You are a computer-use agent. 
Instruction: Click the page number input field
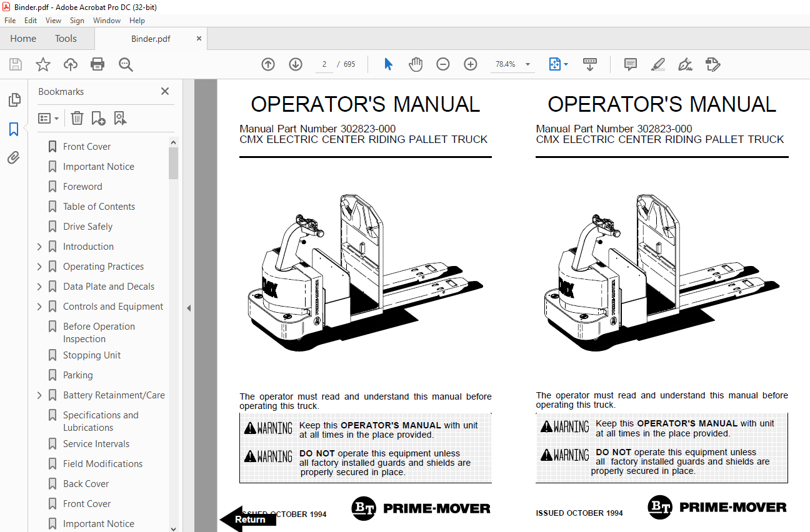[324, 64]
